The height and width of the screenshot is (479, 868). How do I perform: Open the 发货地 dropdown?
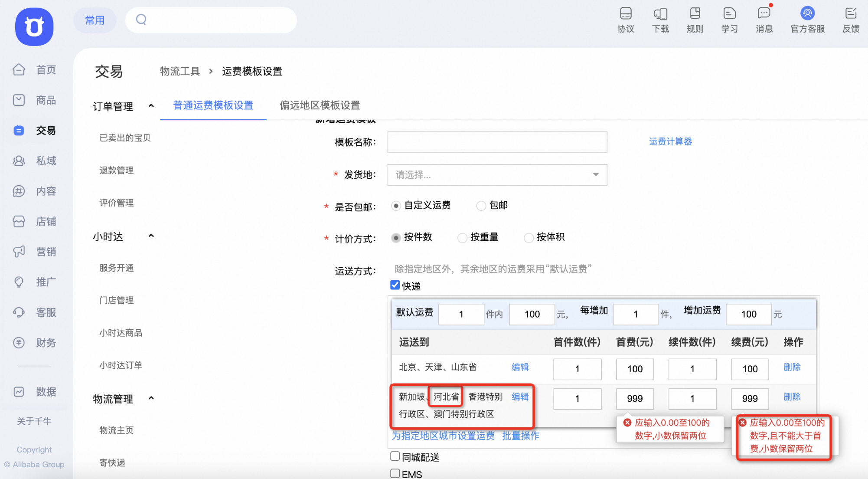coord(497,175)
